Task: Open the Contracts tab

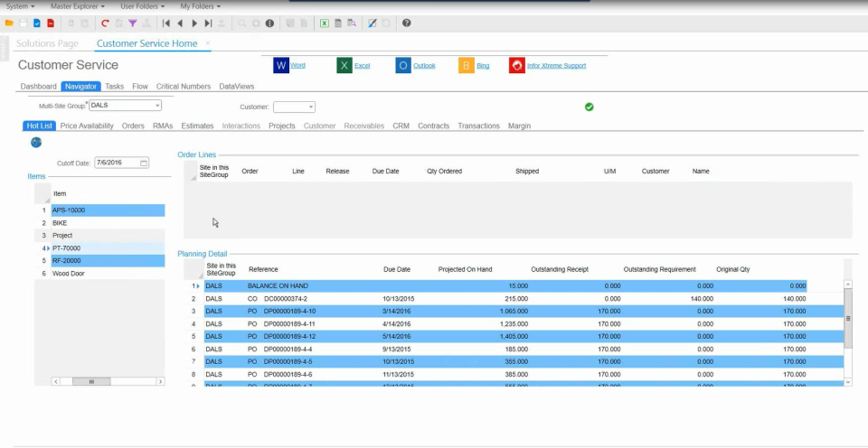Action: 433,126
